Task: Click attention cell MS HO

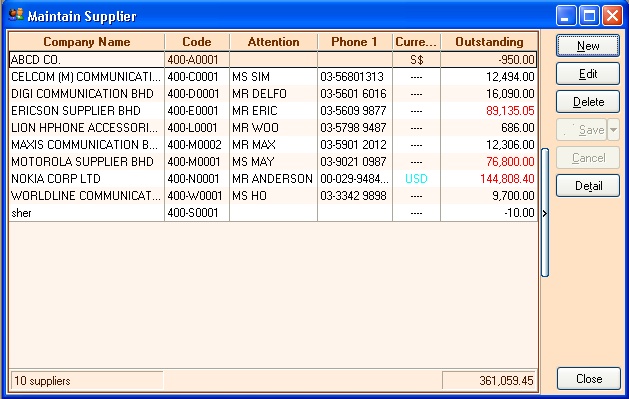Action: pos(274,196)
